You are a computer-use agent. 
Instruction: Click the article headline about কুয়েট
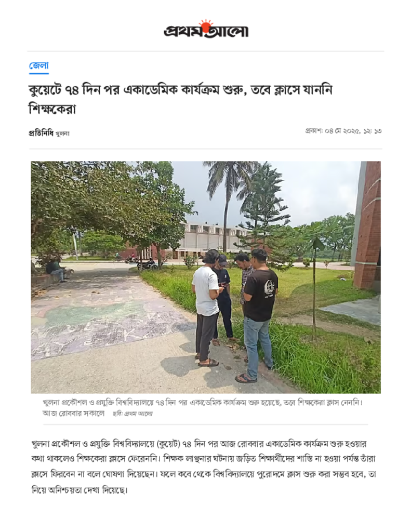(x=180, y=99)
